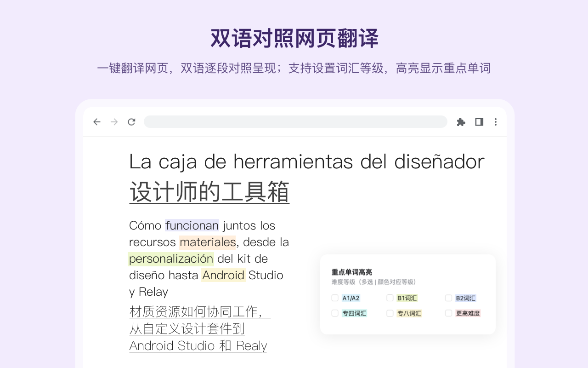The image size is (588, 368).
Task: Click the highlighted word funcionan
Action: tap(192, 225)
